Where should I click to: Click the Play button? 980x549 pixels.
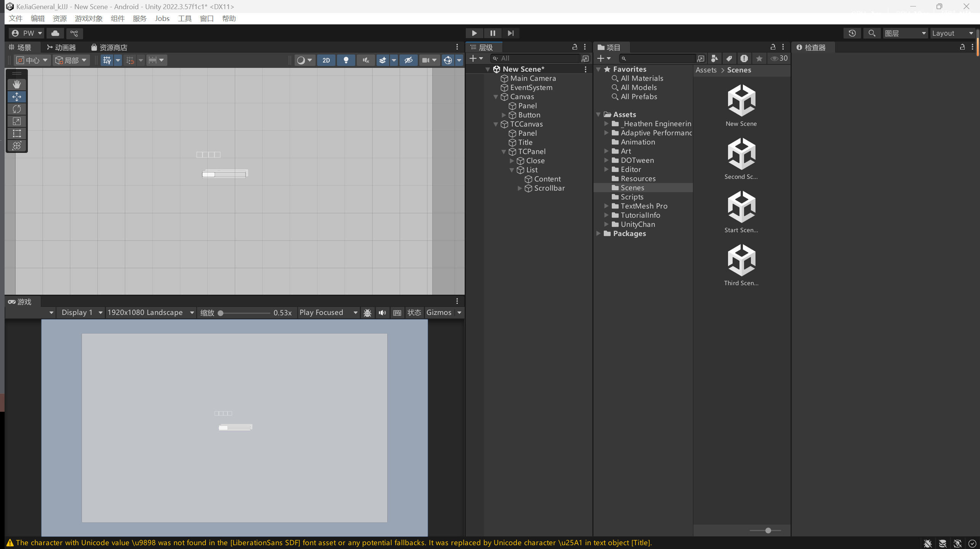[x=474, y=33]
